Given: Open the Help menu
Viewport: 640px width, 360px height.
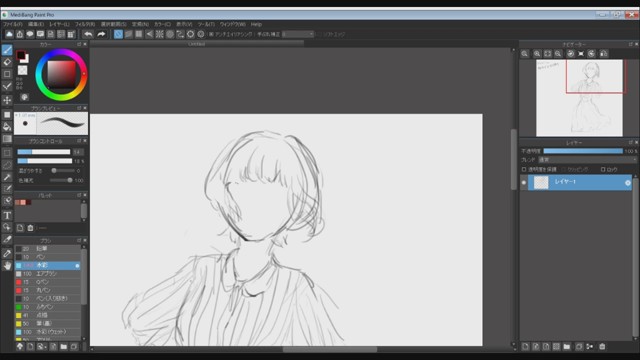Looking at the screenshot, I should pyautogui.click(x=256, y=24).
